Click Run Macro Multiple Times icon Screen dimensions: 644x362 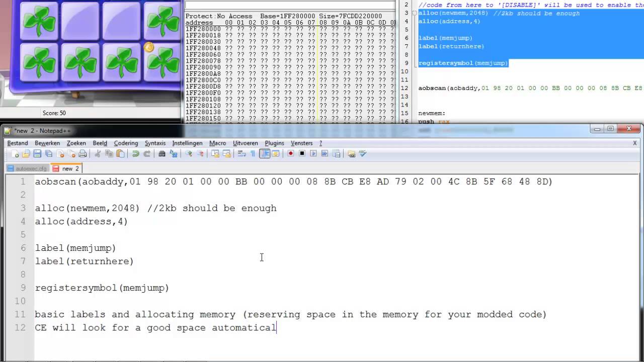325,153
